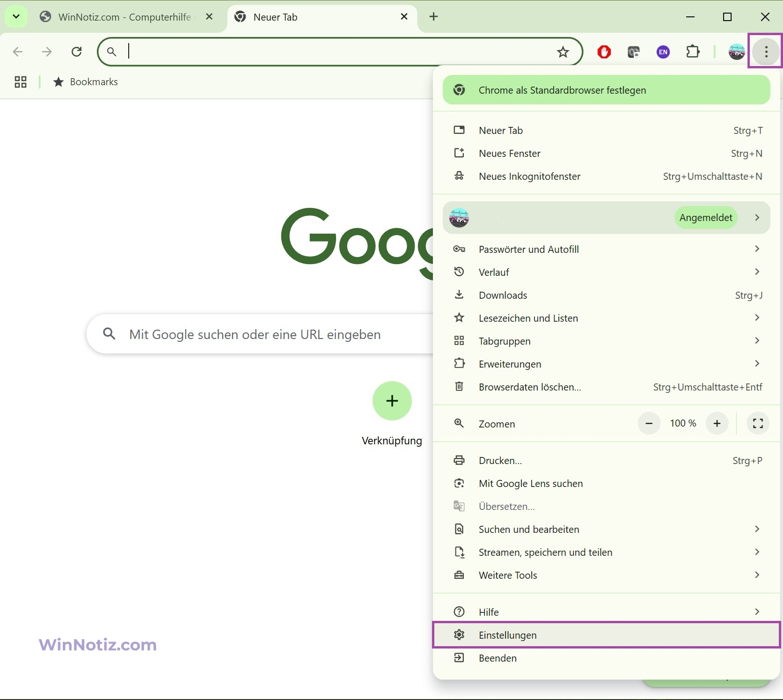This screenshot has height=700, width=783.
Task: Switch to the WinNotiz.com tab
Action: pyautogui.click(x=124, y=17)
